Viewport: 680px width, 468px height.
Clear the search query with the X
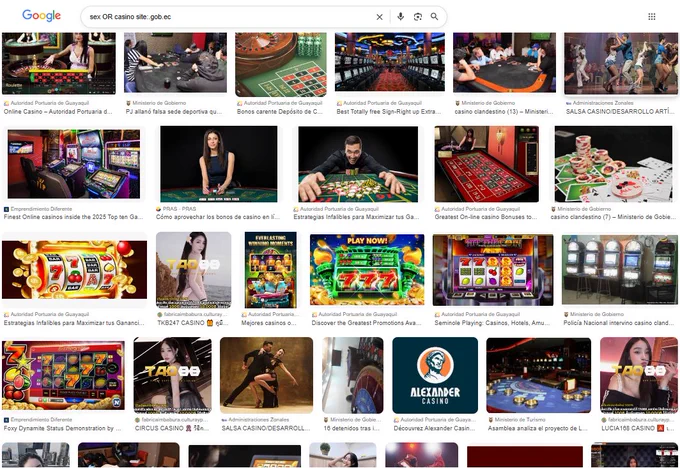click(379, 17)
